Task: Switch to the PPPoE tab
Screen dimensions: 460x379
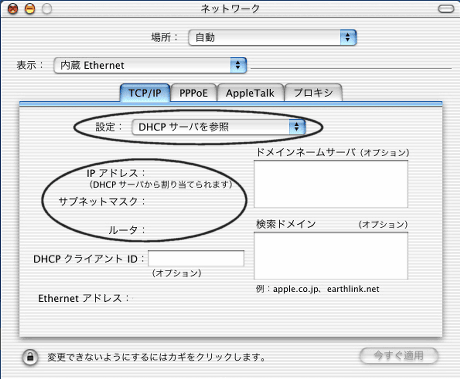Action: point(193,93)
